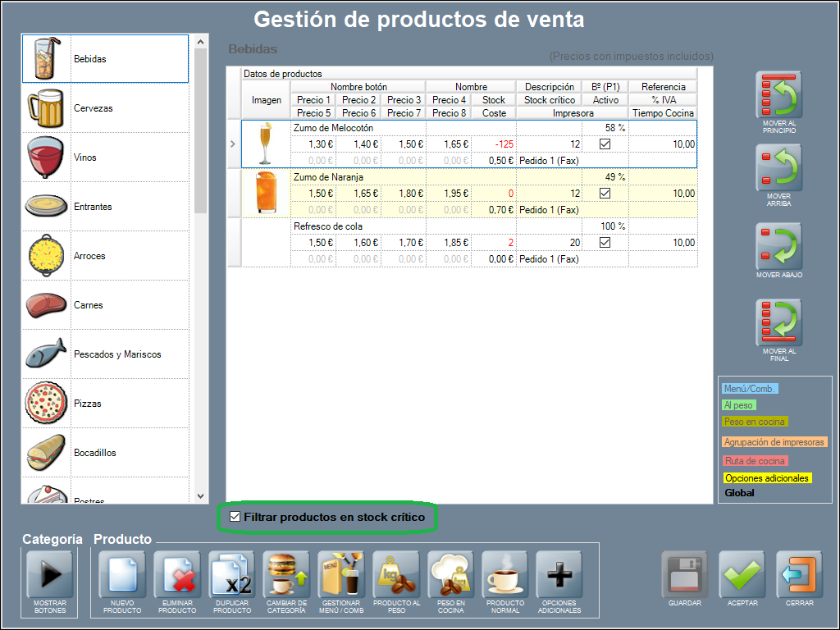This screenshot has width=840, height=630.
Task: Uncheck Filtrar productos en stock crítico
Action: coord(236,518)
